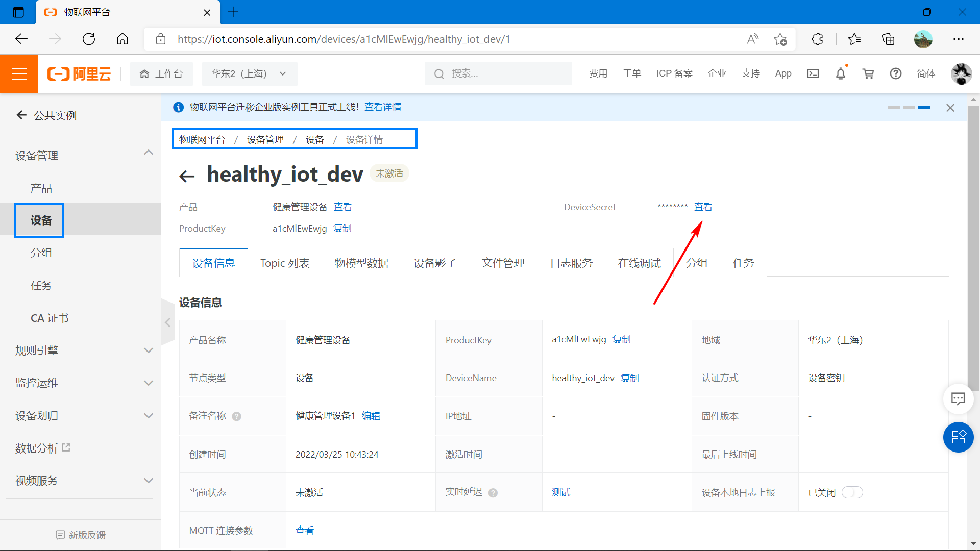
Task: Open 查看详情 in the announcement banner
Action: (x=383, y=107)
